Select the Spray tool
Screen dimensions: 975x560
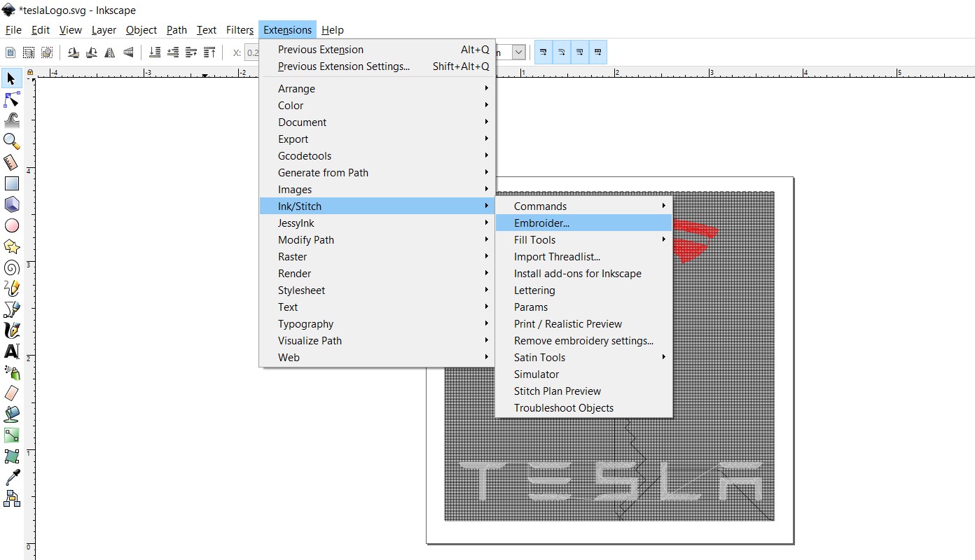[11, 372]
